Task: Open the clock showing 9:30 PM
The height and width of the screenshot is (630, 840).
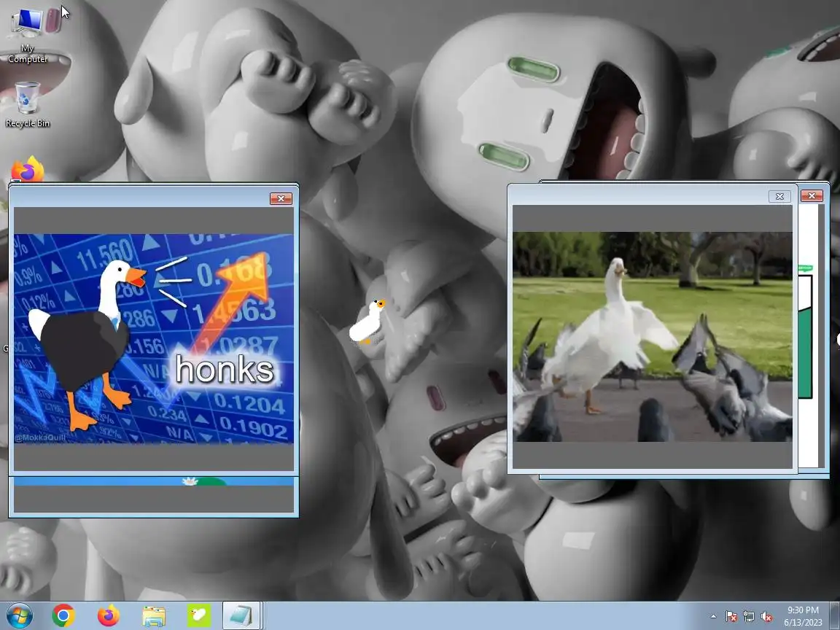Action: (x=803, y=616)
